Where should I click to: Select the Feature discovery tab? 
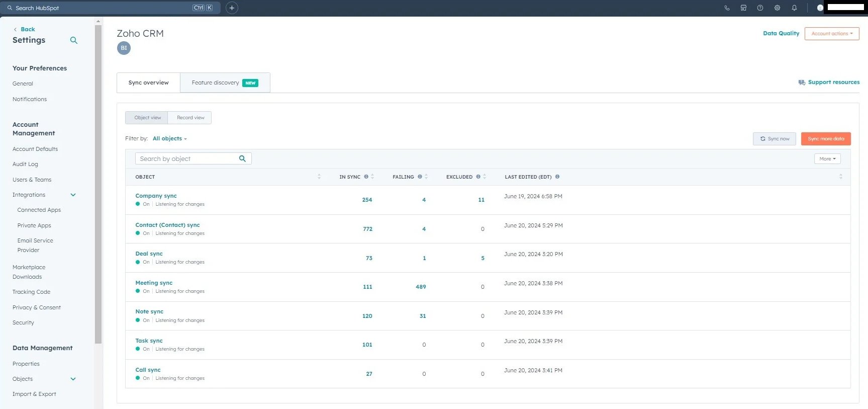pos(225,83)
